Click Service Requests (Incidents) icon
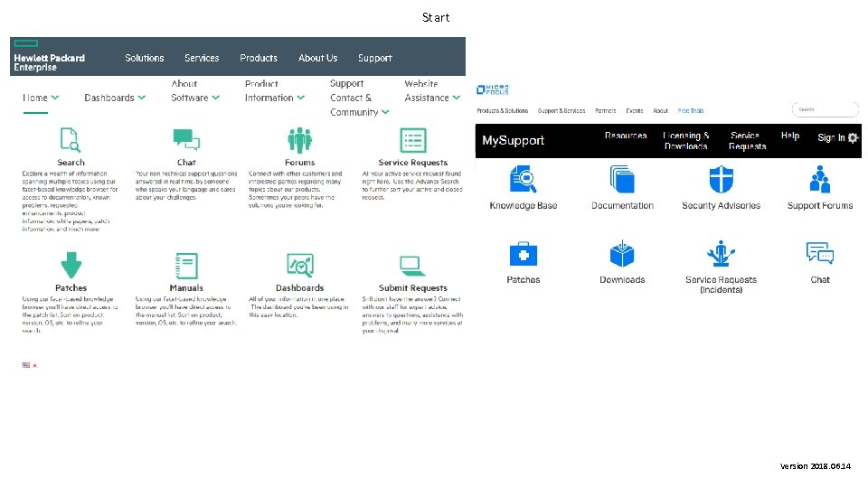Screen dimensions: 868x488 point(721,254)
